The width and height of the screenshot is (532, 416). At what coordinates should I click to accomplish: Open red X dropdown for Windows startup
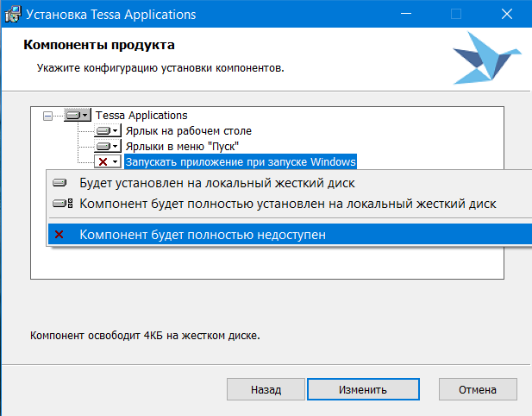(108, 161)
